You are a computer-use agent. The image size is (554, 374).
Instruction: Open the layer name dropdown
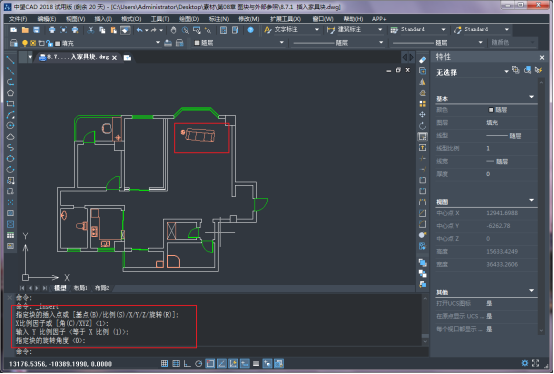158,43
